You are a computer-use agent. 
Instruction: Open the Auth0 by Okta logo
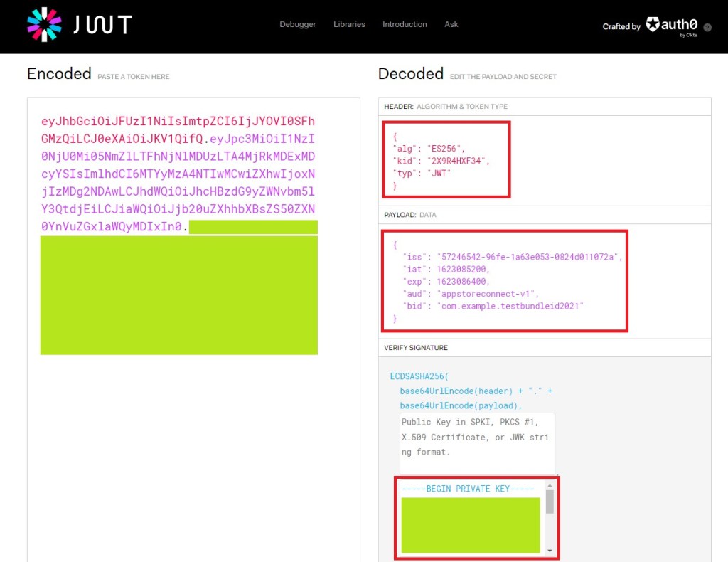[x=671, y=26]
